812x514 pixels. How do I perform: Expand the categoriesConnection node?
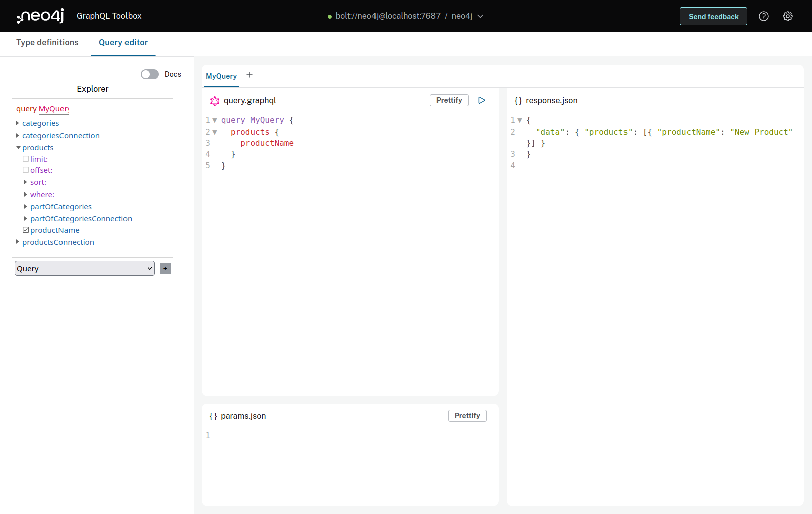click(x=18, y=135)
